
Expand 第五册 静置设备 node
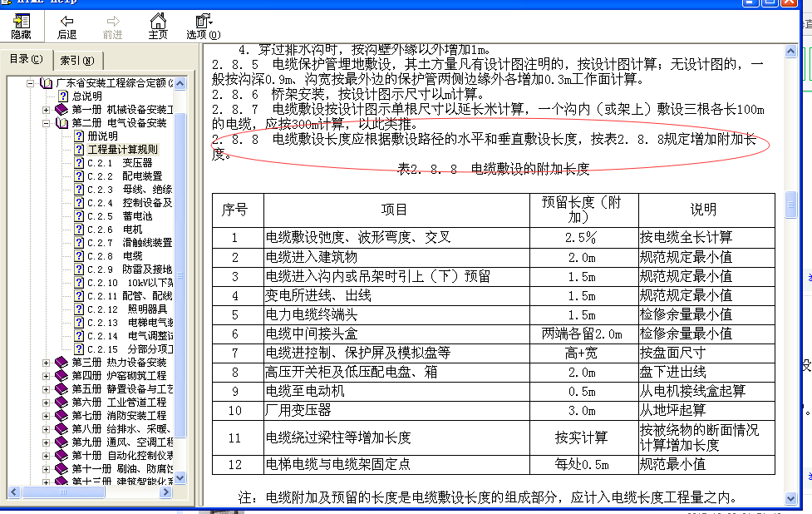coord(46,389)
